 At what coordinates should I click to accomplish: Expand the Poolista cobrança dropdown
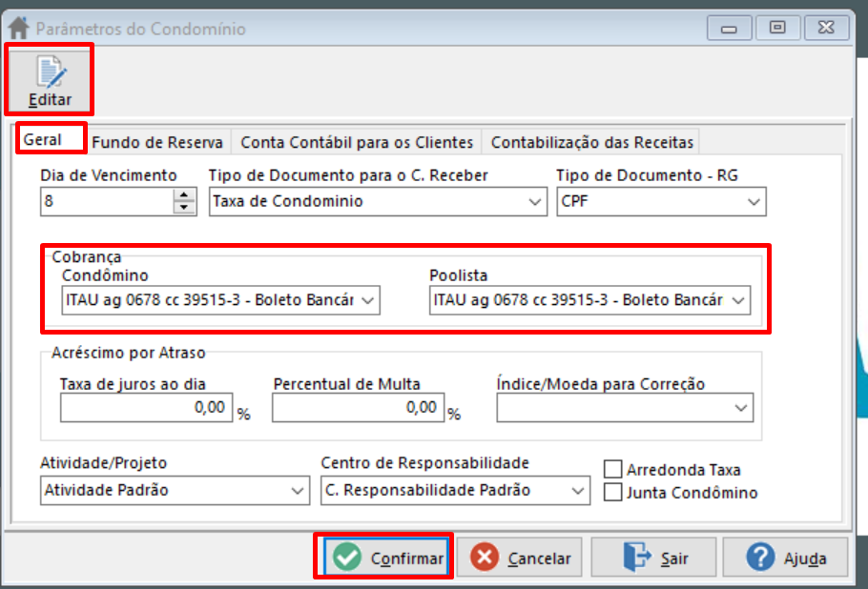(738, 300)
